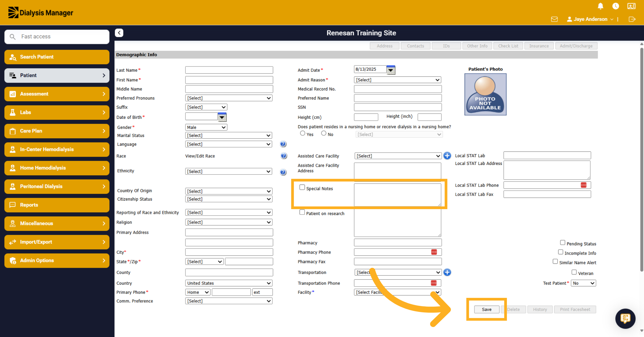
Task: Expand the In-Center Hemodialysis menu
Action: point(57,149)
